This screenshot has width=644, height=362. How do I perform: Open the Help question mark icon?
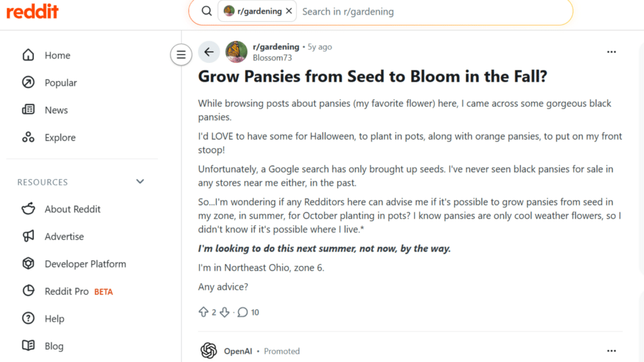pos(29,319)
